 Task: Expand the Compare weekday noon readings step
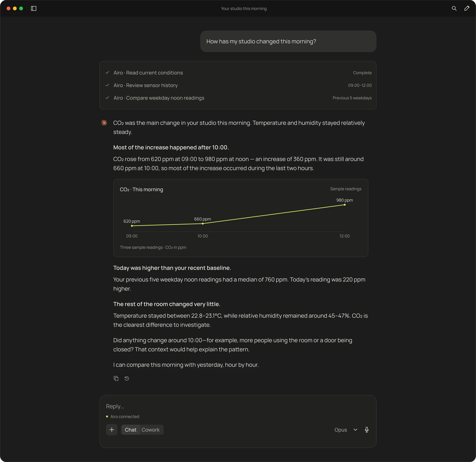tap(238, 98)
